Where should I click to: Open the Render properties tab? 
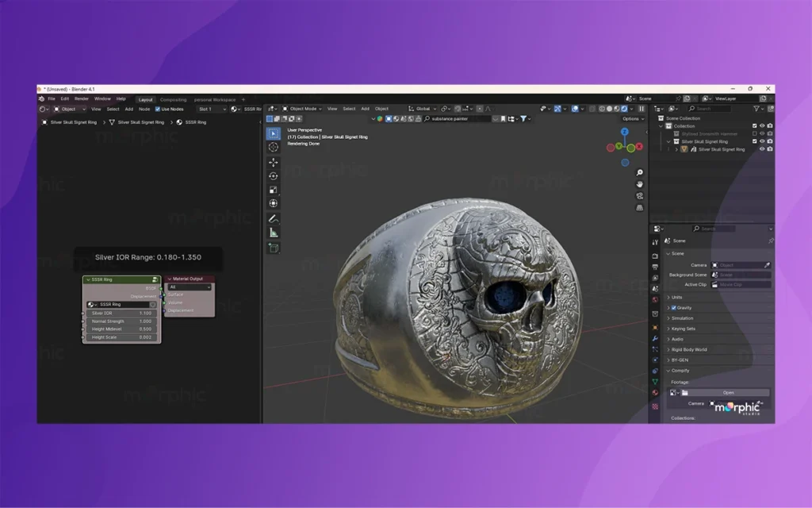655,256
